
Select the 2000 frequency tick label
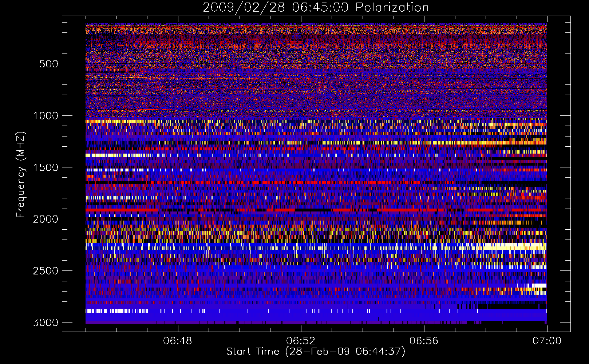tap(46, 219)
